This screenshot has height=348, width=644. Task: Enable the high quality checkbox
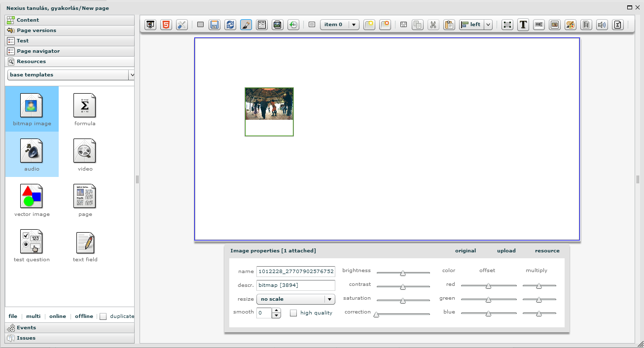pos(293,313)
